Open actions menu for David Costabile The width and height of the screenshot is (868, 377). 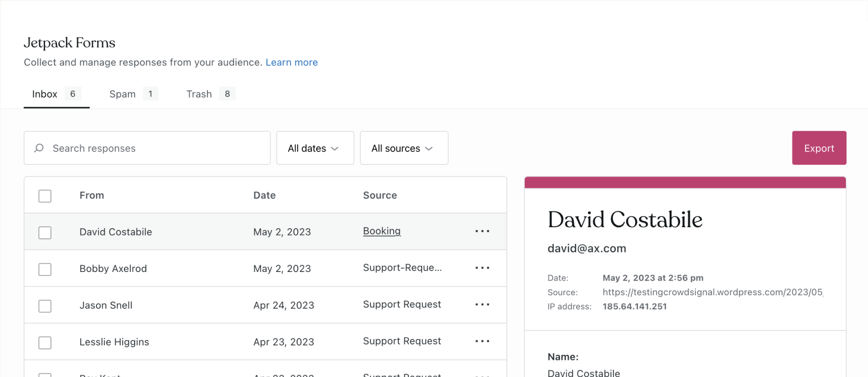[x=482, y=231]
